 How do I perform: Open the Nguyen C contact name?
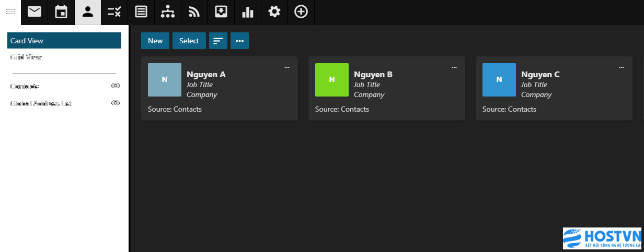(x=540, y=75)
